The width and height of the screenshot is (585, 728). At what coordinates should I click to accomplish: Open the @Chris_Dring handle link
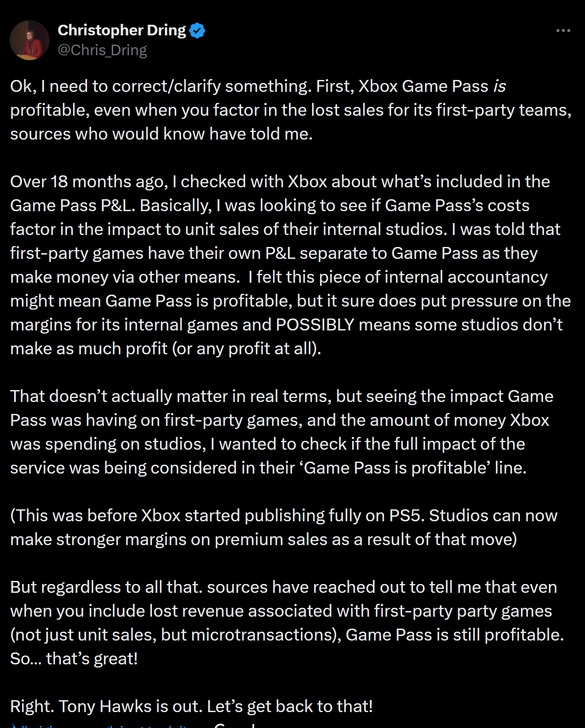102,50
